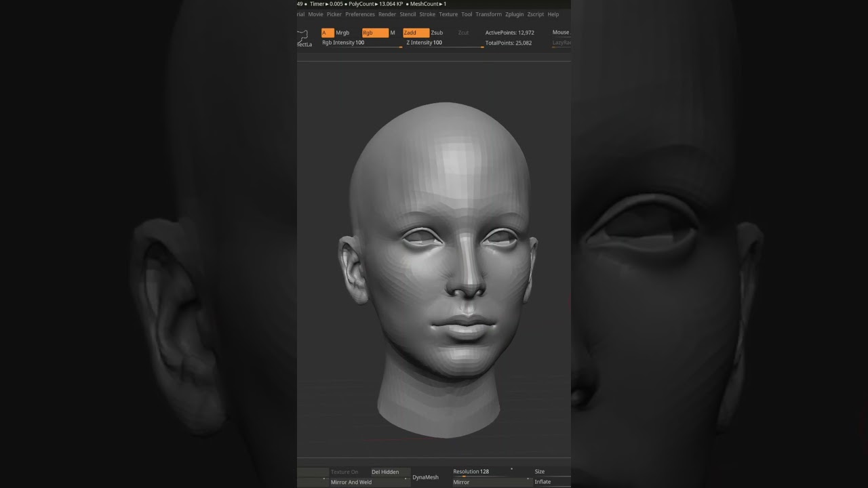868x488 pixels.
Task: Open the Stroke menu
Action: pos(427,14)
